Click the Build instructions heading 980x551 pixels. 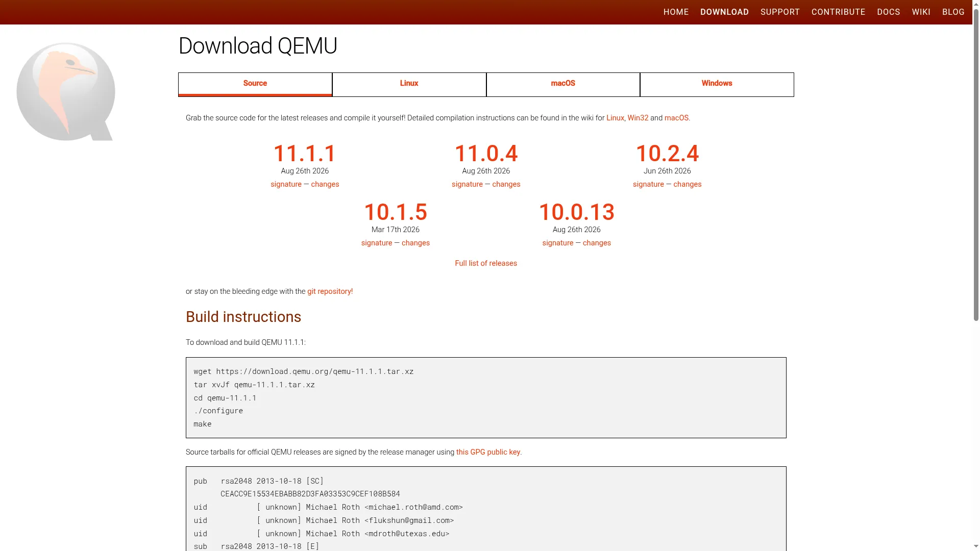tap(243, 317)
